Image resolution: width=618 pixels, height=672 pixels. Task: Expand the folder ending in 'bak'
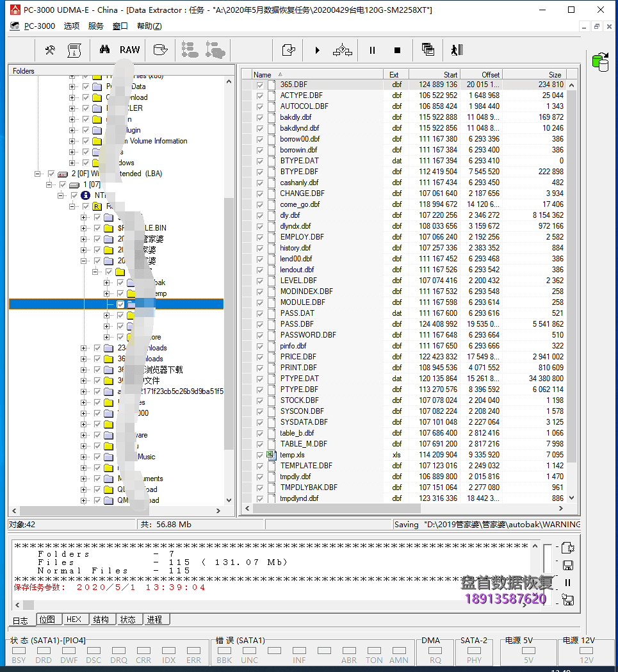pos(107,283)
